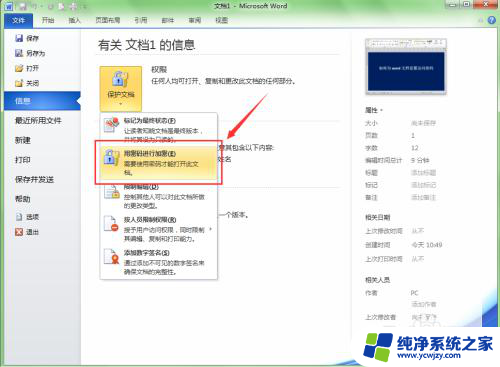Click the 权限 (Permissions) heading
Screen dimensions: 500x367
point(159,70)
